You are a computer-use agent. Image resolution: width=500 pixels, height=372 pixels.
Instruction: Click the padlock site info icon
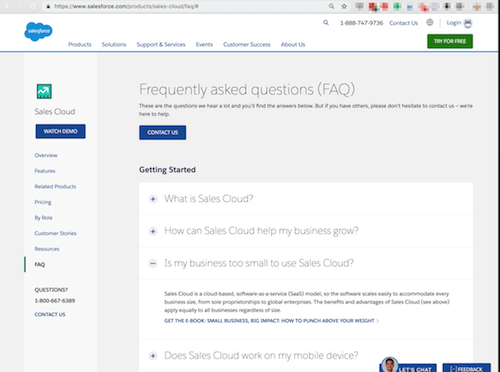click(48, 6)
